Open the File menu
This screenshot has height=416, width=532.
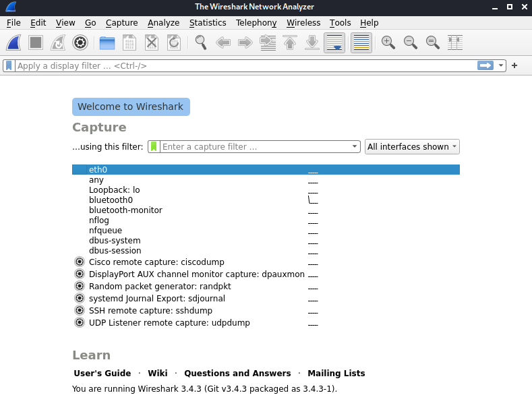coord(13,23)
